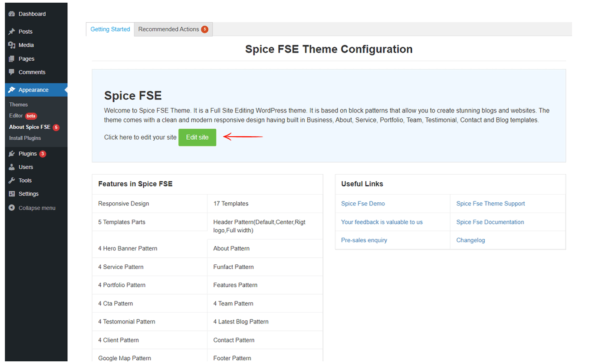
Task: Click the Pages icon in sidebar
Action: pyautogui.click(x=12, y=59)
